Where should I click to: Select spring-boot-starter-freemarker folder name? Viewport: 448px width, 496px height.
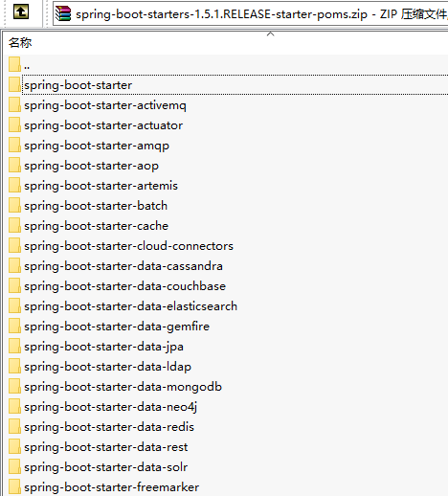(111, 487)
